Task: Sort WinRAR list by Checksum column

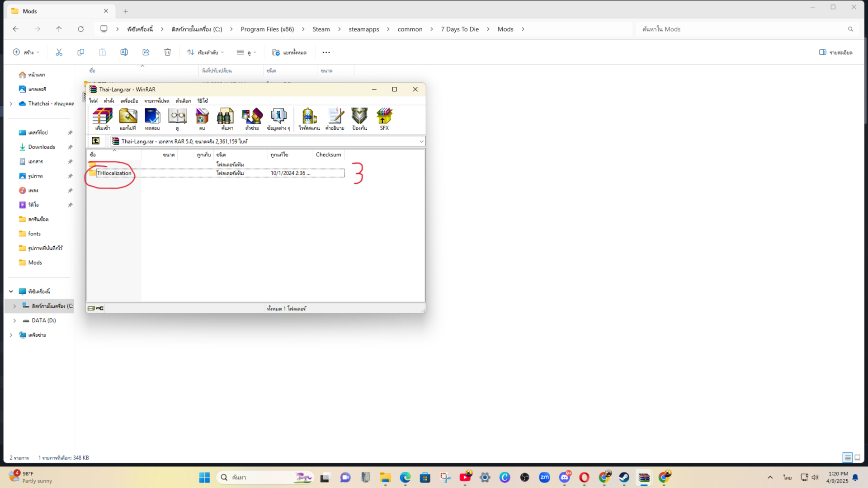Action: pos(328,155)
